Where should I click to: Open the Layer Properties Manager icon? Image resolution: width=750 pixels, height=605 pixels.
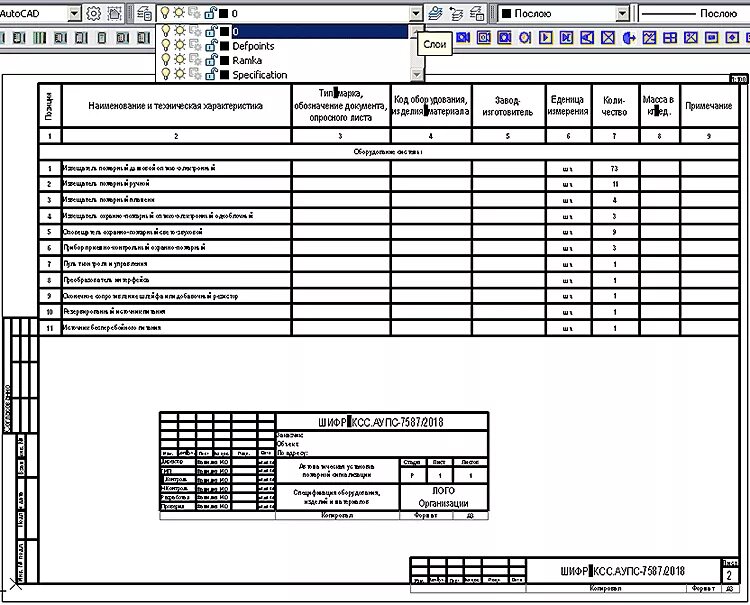tap(144, 13)
